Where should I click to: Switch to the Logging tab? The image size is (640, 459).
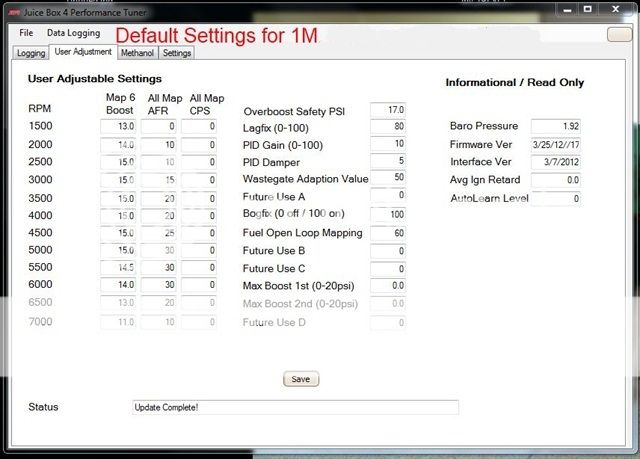pyautogui.click(x=31, y=53)
